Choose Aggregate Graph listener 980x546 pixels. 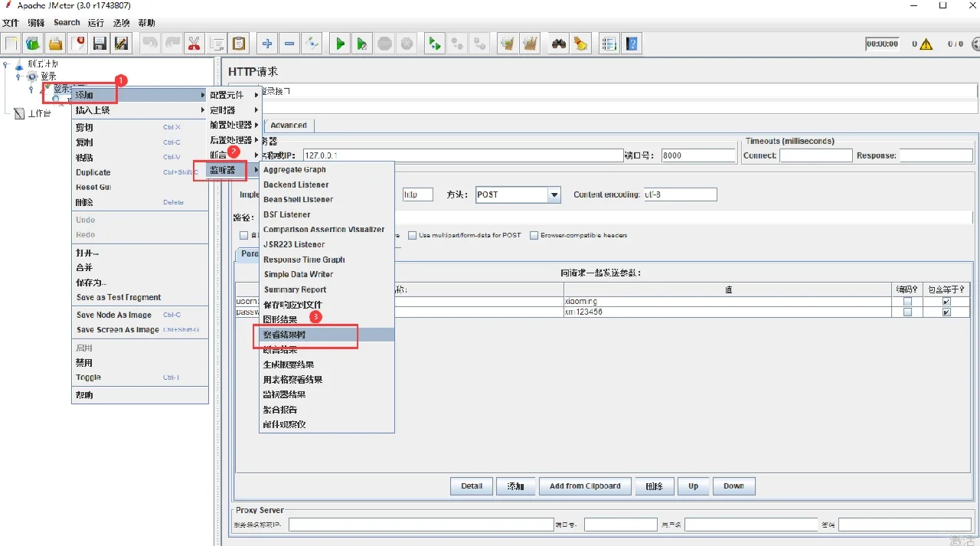tap(327, 170)
